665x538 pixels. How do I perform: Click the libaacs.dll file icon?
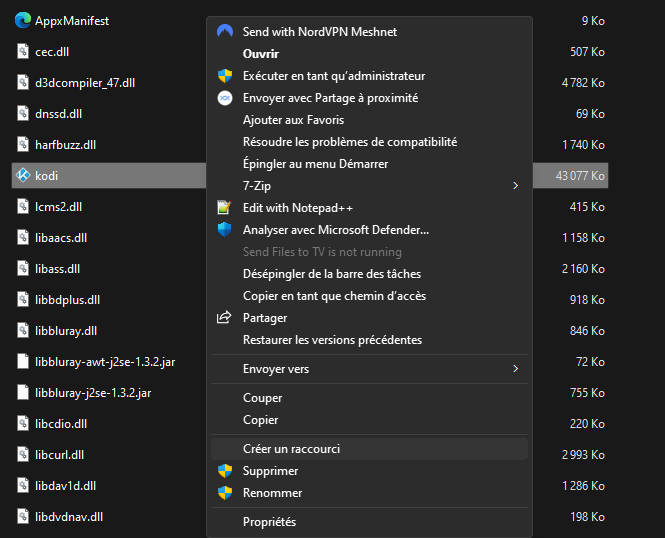coord(23,237)
